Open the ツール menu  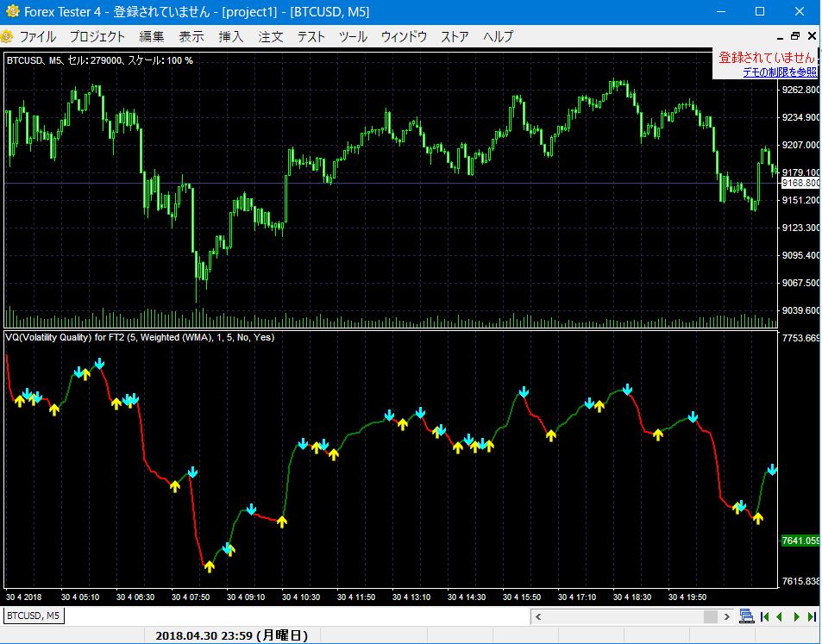click(354, 36)
